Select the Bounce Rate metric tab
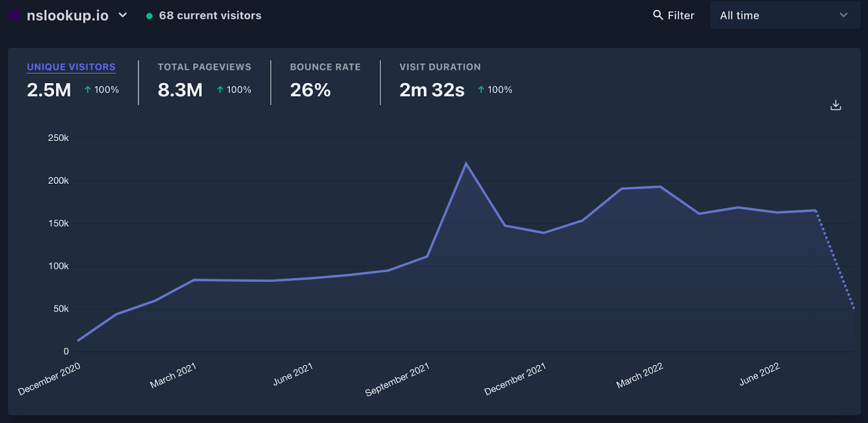The width and height of the screenshot is (868, 423). point(325,67)
